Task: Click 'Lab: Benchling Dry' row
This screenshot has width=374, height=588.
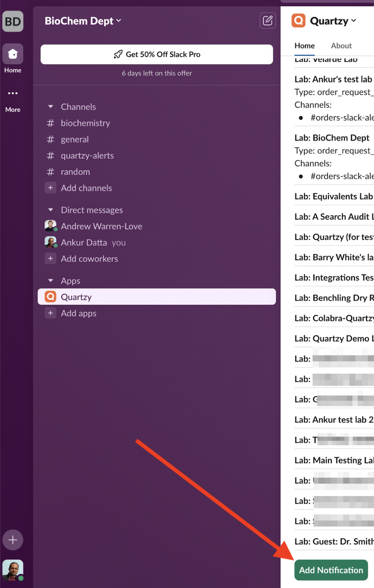Action: click(334, 298)
